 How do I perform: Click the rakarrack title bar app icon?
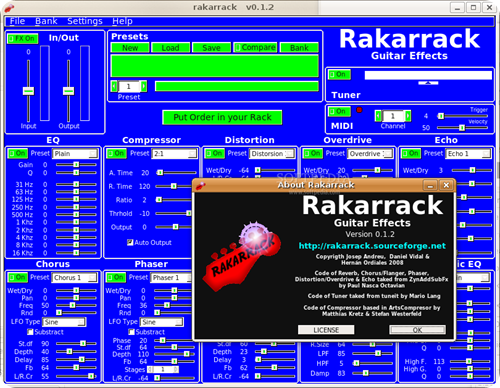click(x=9, y=7)
